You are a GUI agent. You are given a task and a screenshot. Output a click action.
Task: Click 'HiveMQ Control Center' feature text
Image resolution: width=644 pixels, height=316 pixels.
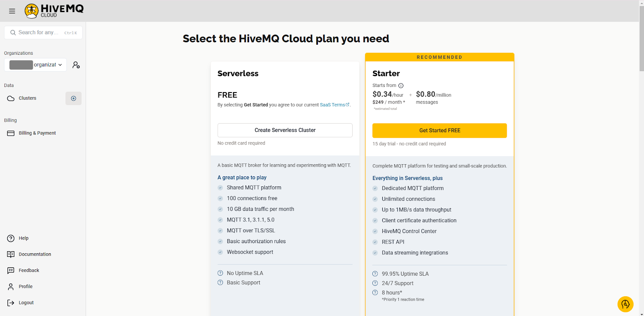409,231
